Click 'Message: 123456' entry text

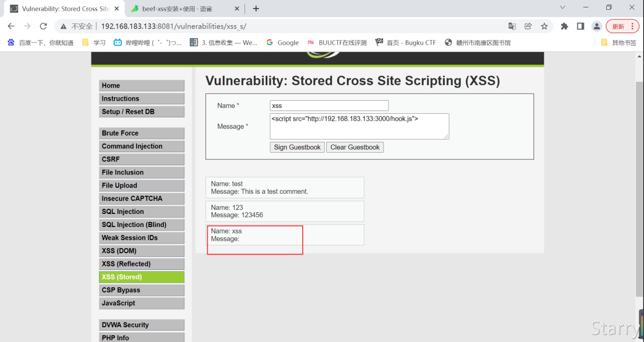click(237, 215)
